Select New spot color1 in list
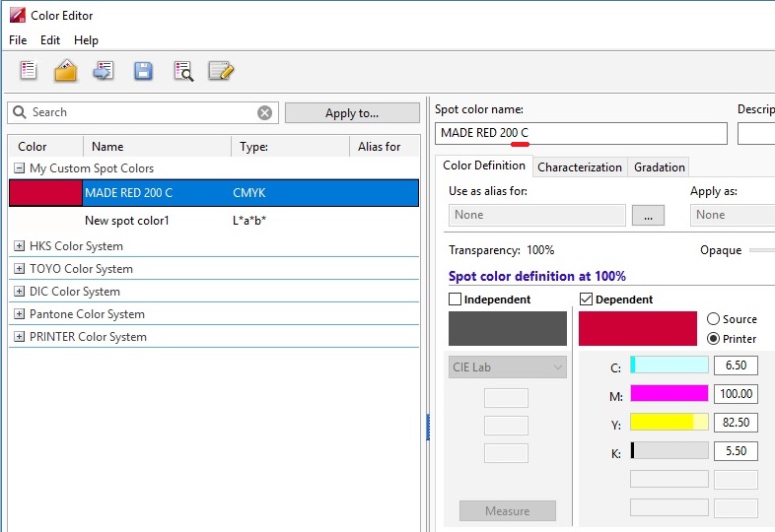Image resolution: width=775 pixels, height=532 pixels. coord(127,221)
